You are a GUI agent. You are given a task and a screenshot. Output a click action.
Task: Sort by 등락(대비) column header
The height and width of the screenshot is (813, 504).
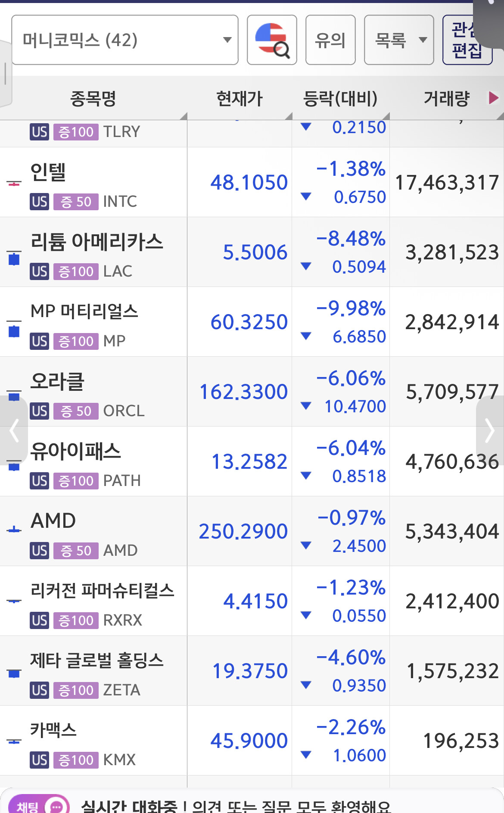point(341,98)
